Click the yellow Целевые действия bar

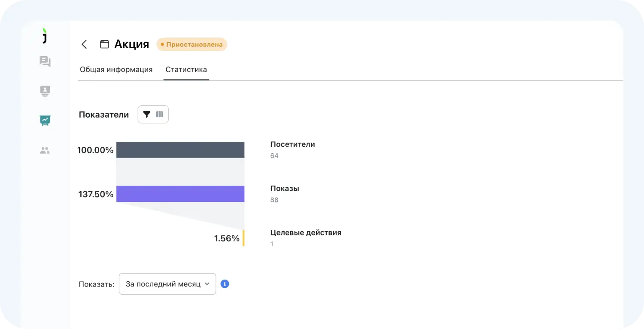[x=243, y=238]
